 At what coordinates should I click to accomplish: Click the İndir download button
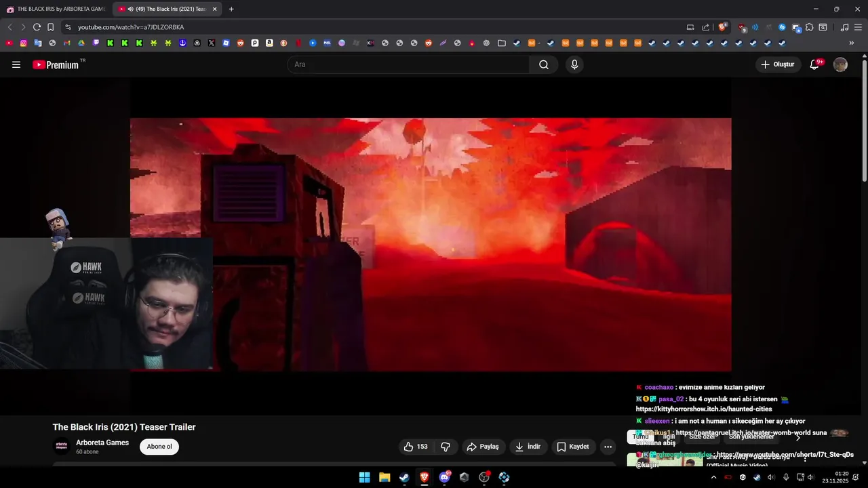(x=528, y=447)
